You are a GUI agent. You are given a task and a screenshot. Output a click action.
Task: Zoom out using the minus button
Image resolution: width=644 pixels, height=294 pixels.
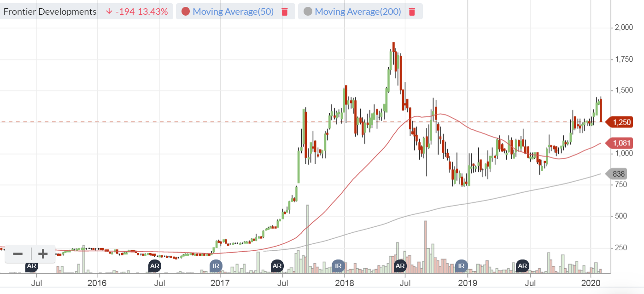[x=18, y=254]
